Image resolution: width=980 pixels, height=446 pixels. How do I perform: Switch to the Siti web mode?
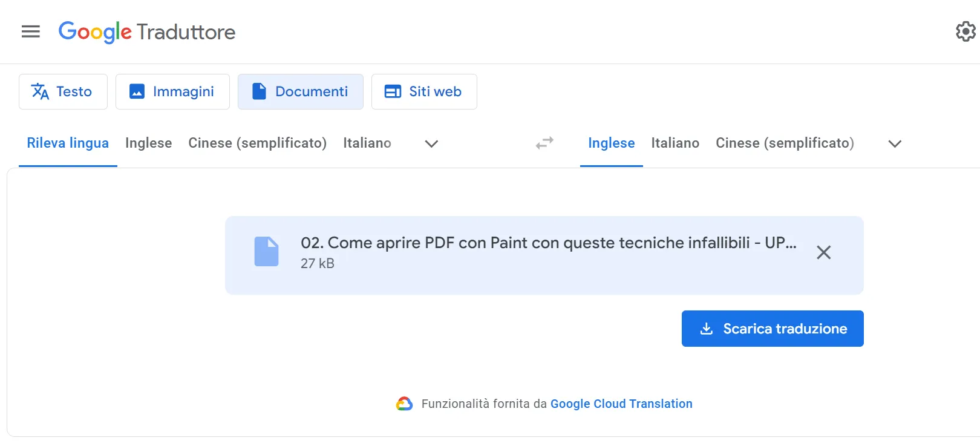point(424,91)
